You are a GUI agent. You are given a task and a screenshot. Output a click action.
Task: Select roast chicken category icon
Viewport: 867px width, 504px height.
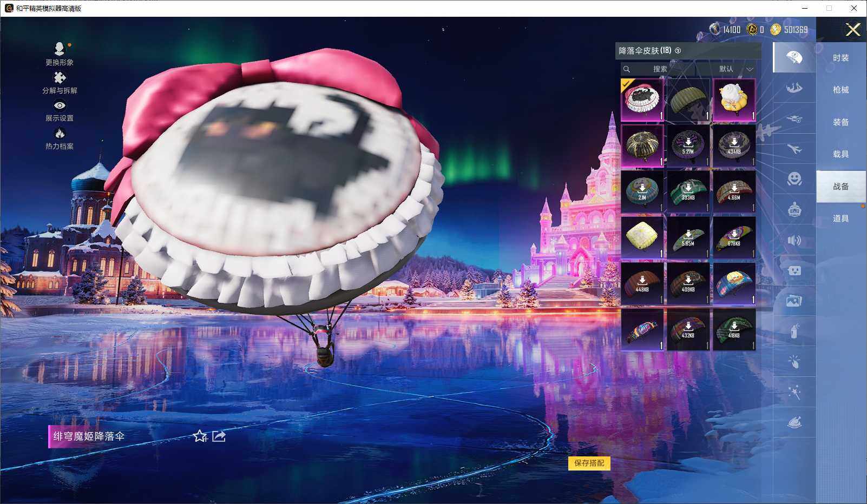(794, 422)
